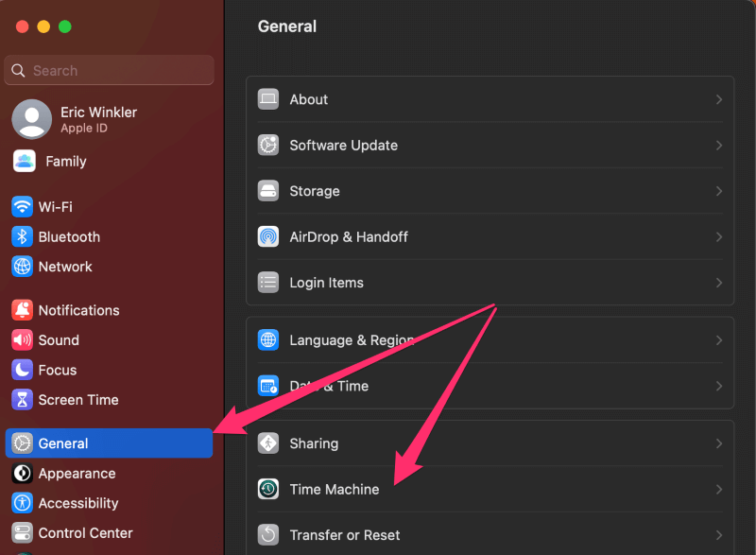The height and width of the screenshot is (555, 756).
Task: Open the Transfer or Reset chevron
Action: click(x=719, y=535)
